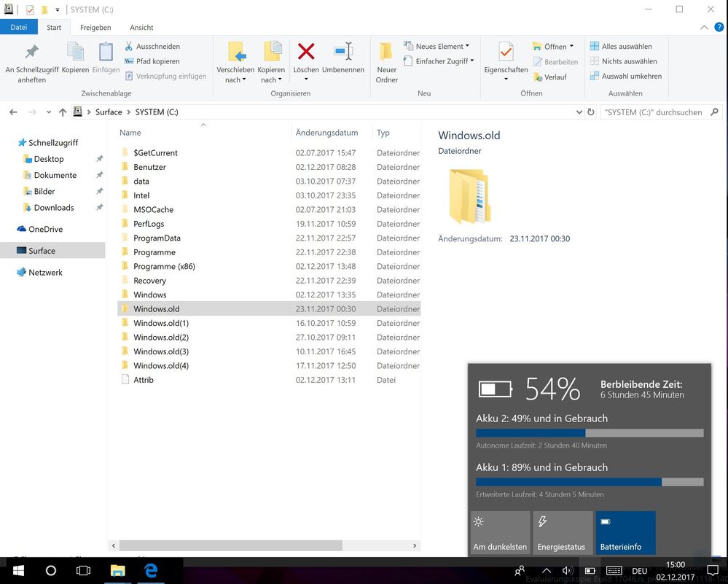Show hidden tray icons chevron
The height and width of the screenshot is (584, 728).
547,571
